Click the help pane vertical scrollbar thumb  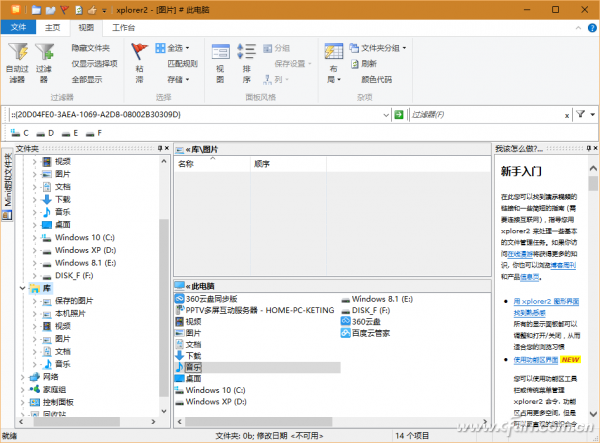click(593, 183)
